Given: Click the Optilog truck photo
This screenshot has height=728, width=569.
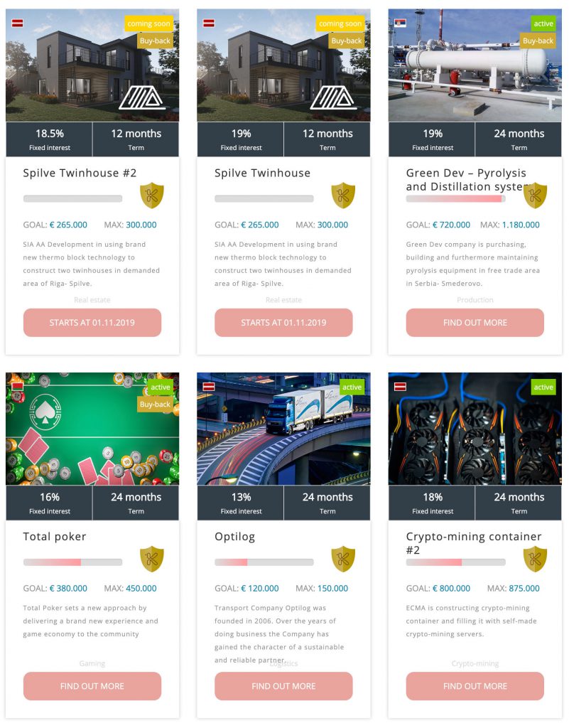Looking at the screenshot, I should pos(283,429).
